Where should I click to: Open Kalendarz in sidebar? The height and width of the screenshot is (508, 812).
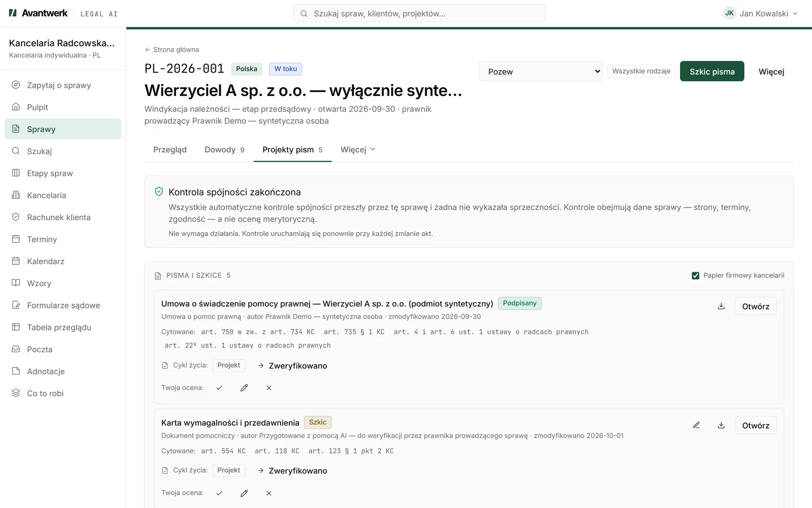tap(63, 261)
